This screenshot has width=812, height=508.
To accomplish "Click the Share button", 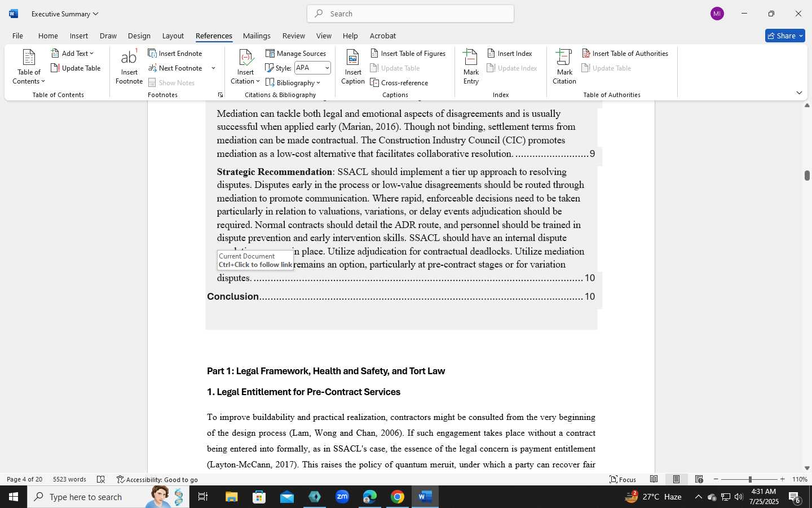I will point(785,36).
